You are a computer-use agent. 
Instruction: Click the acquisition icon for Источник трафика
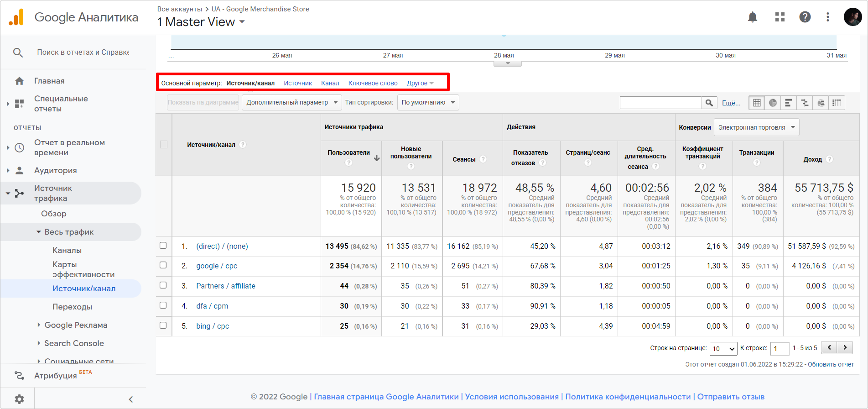[19, 194]
